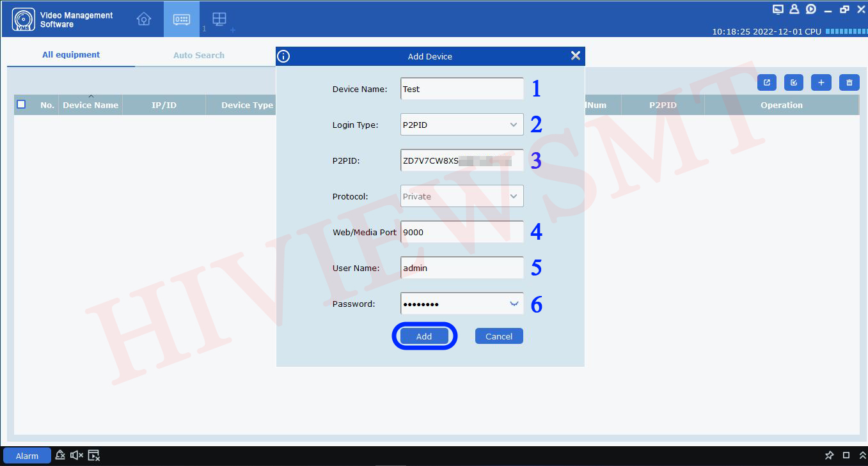Open the Protocol dropdown showing Private
Viewport: 868px width, 466px height.
(462, 196)
